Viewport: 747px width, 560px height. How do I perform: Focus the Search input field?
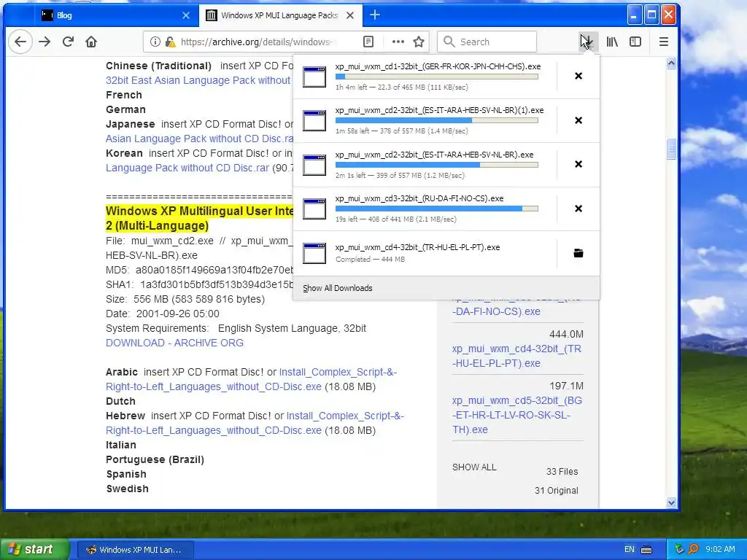pyautogui.click(x=487, y=42)
